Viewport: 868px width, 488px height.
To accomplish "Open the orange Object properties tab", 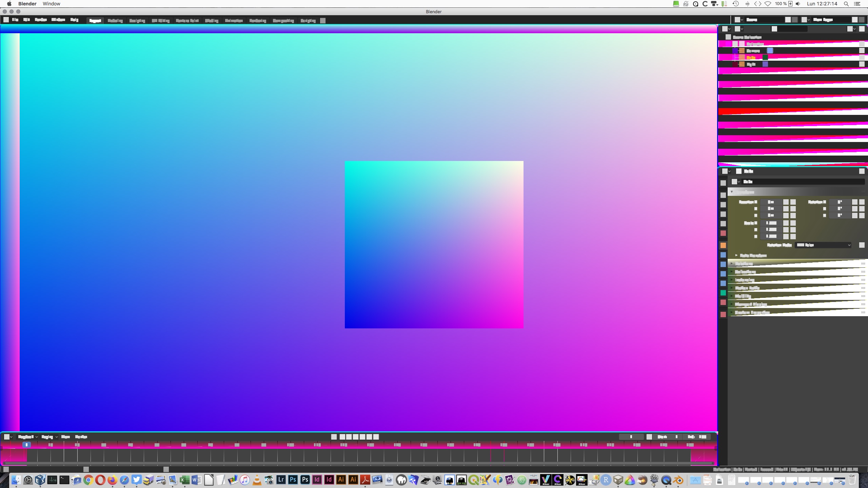I will [723, 245].
